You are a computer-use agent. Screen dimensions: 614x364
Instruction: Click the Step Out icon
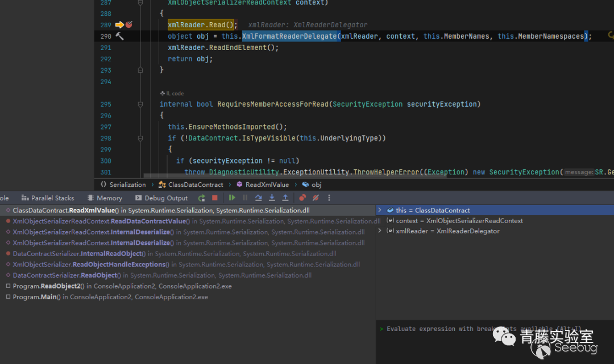tap(285, 198)
